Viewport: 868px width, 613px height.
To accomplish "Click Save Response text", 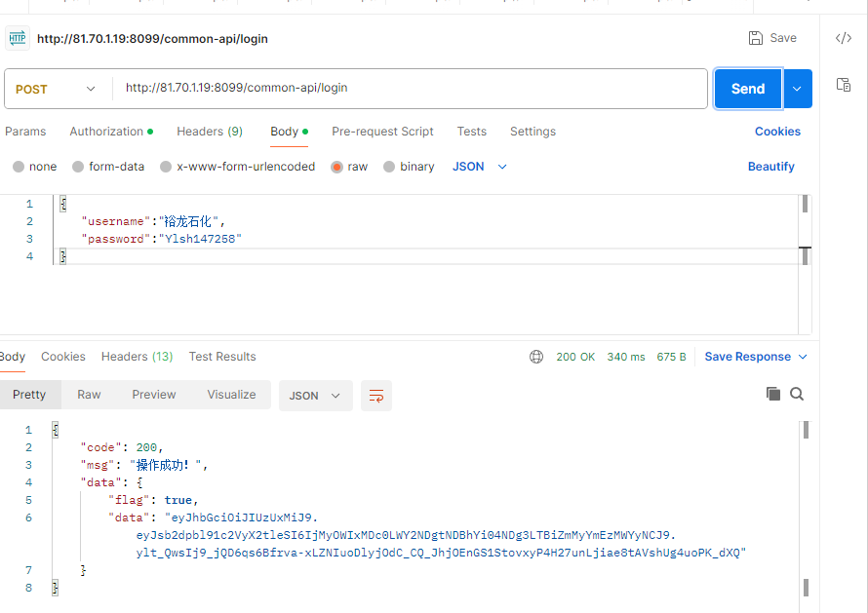I will coord(747,357).
